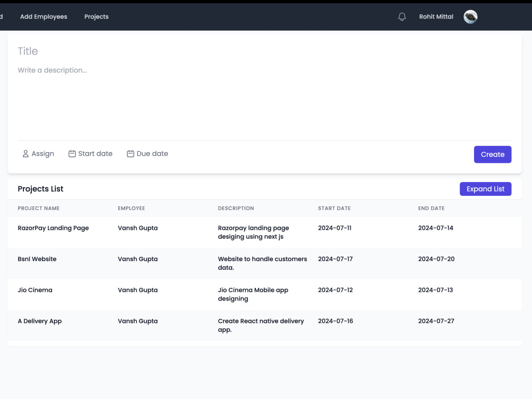The width and height of the screenshot is (532, 399).
Task: Click the Employee column header
Action: pyautogui.click(x=131, y=209)
